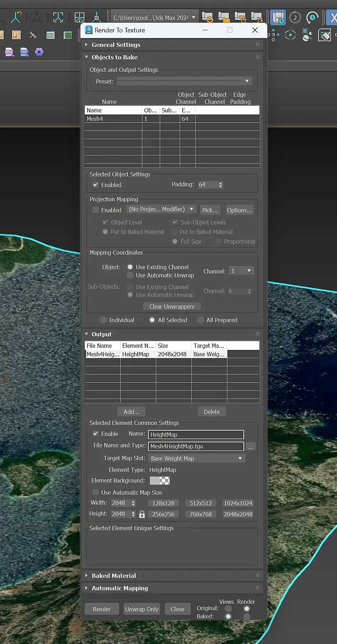Click the Padding spinner arrows
The image size is (337, 644).
point(221,185)
